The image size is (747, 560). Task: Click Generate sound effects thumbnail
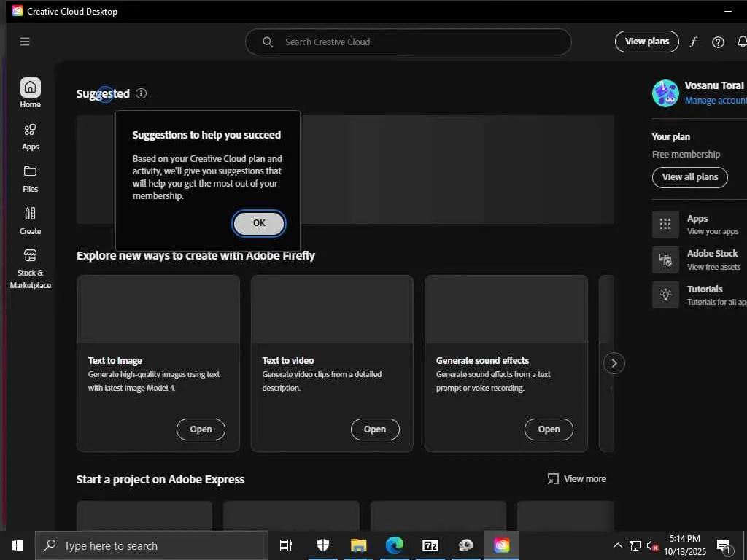click(506, 309)
